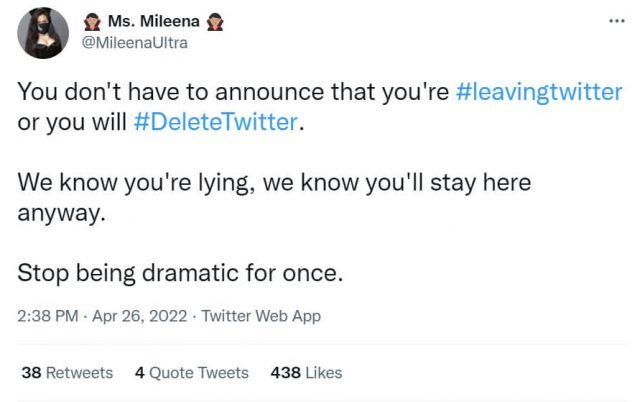Follow the #leavingtwitter hashtag

coord(538,92)
